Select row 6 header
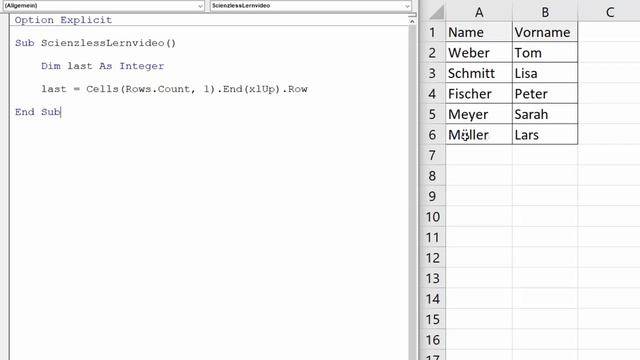The image size is (640, 360). click(432, 135)
